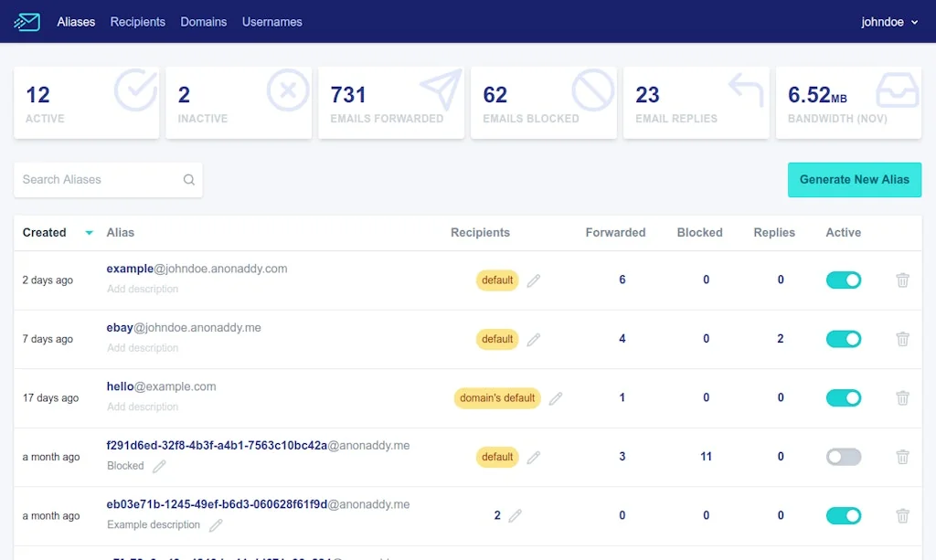Open the johndoe account dropdown

889,22
